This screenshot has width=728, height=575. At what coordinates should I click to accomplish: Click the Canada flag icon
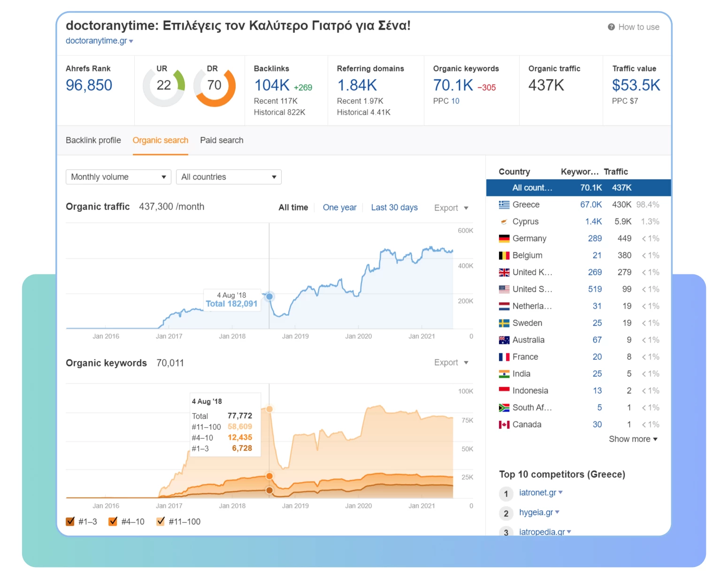pyautogui.click(x=504, y=425)
